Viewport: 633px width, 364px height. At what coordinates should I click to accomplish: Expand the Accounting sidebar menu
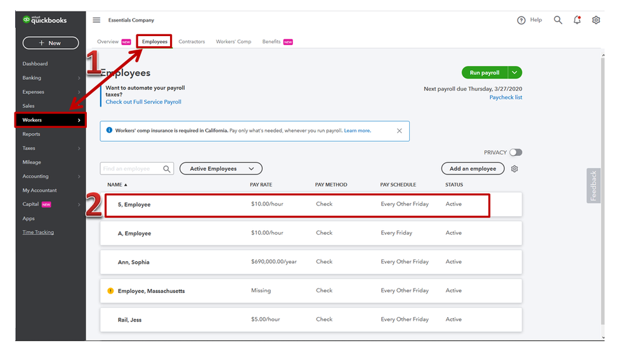pyautogui.click(x=79, y=176)
